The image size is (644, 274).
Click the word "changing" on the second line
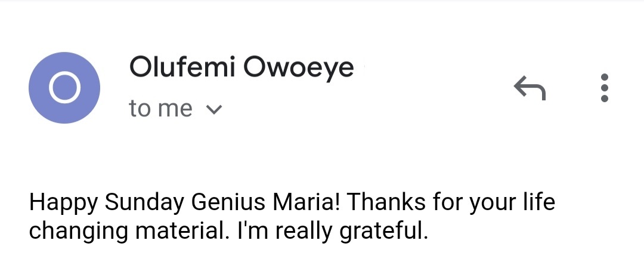pos(80,230)
